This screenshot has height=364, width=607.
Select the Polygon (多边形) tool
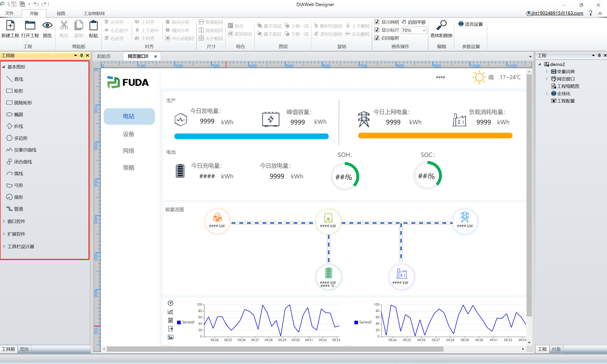[21, 138]
